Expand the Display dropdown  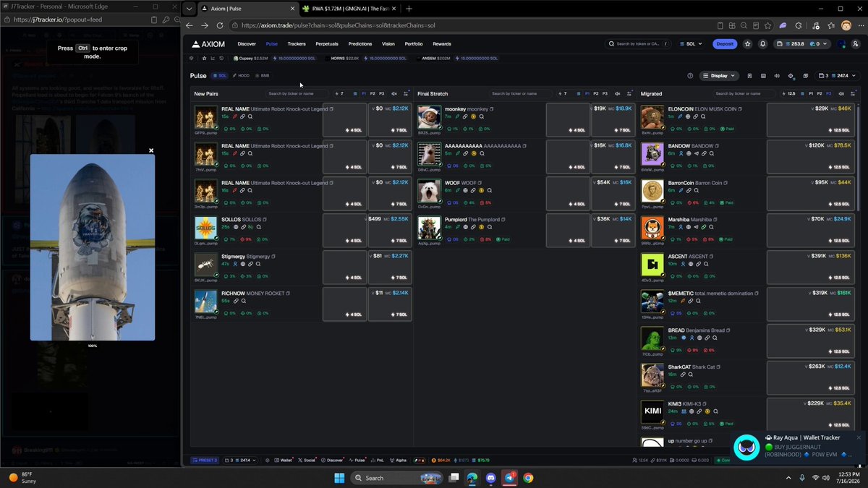tap(719, 75)
